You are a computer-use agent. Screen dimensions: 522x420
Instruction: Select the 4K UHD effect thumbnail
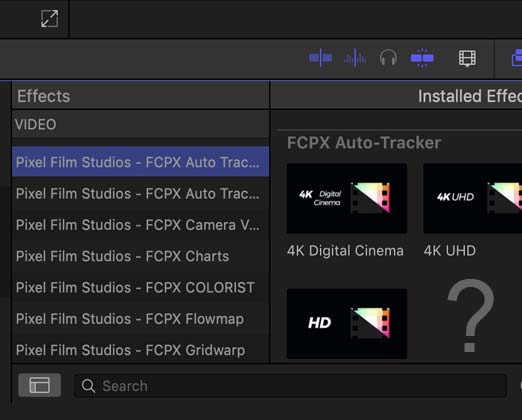click(473, 198)
